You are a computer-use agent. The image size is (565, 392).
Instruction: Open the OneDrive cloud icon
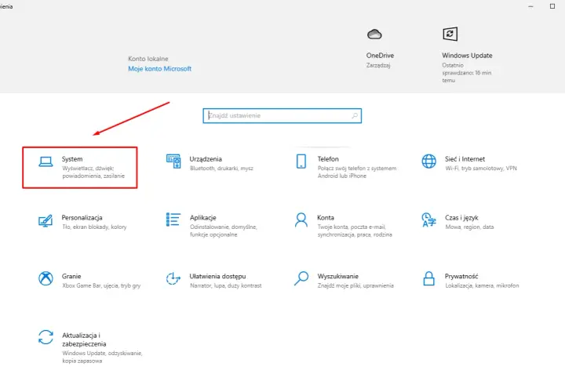coord(374,34)
